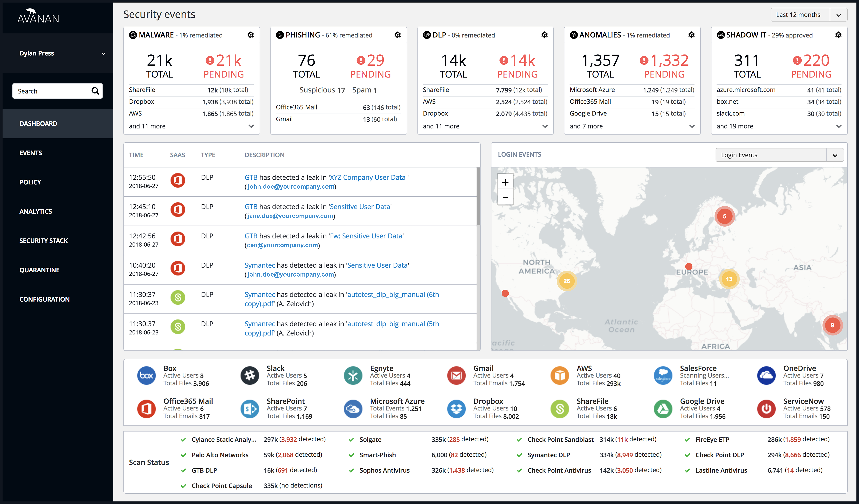859x504 pixels.
Task: Zoom out on the login events map
Action: (x=505, y=198)
